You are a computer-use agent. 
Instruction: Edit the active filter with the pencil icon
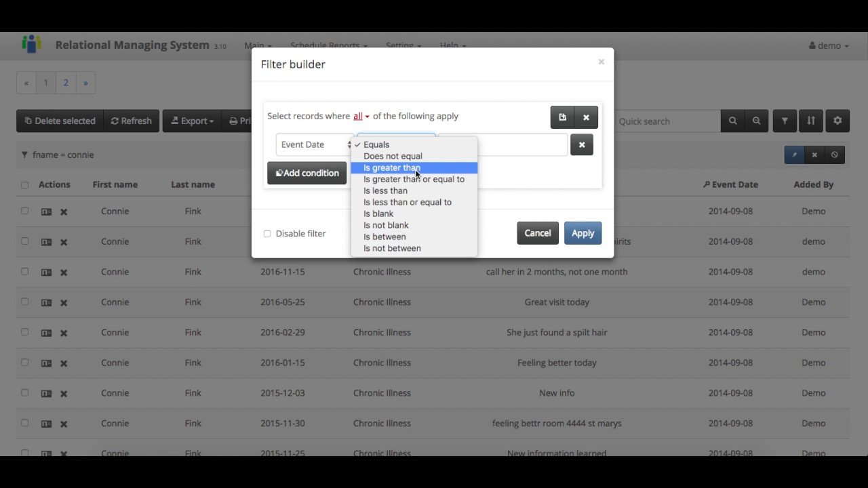pos(794,155)
